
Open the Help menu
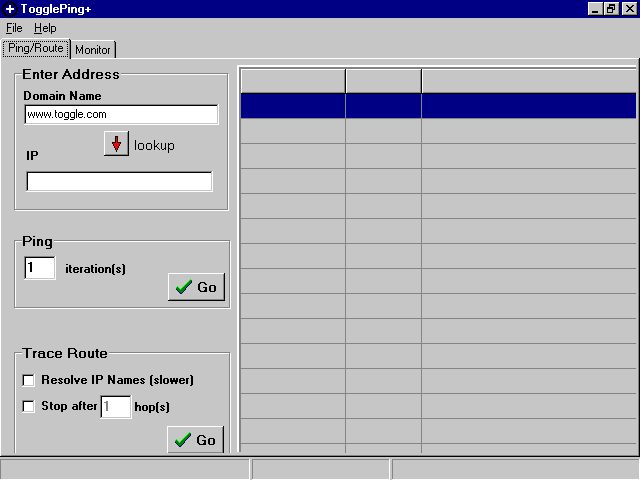tap(45, 28)
